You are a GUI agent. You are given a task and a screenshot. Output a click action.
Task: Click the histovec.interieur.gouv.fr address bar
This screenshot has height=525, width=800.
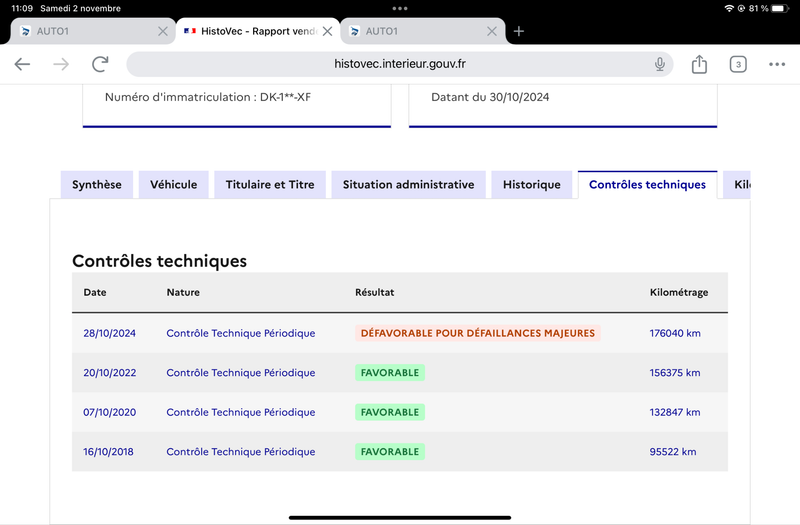[399, 64]
